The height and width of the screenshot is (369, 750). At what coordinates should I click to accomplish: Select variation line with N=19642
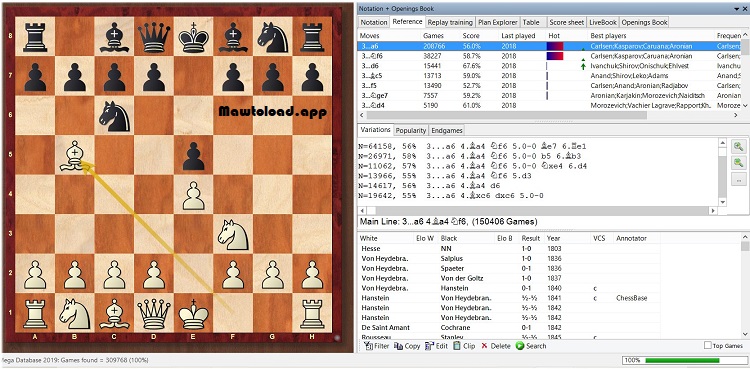pos(452,196)
